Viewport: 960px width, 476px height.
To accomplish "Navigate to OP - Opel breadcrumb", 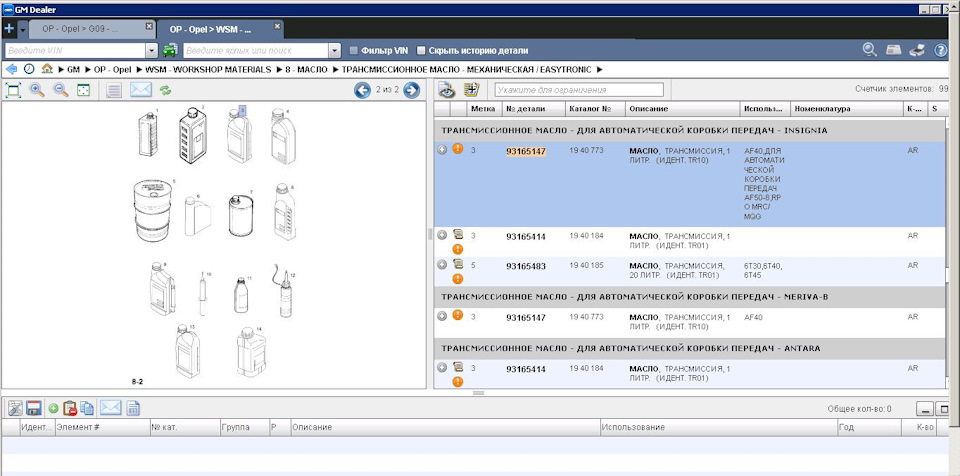I will coord(113,70).
